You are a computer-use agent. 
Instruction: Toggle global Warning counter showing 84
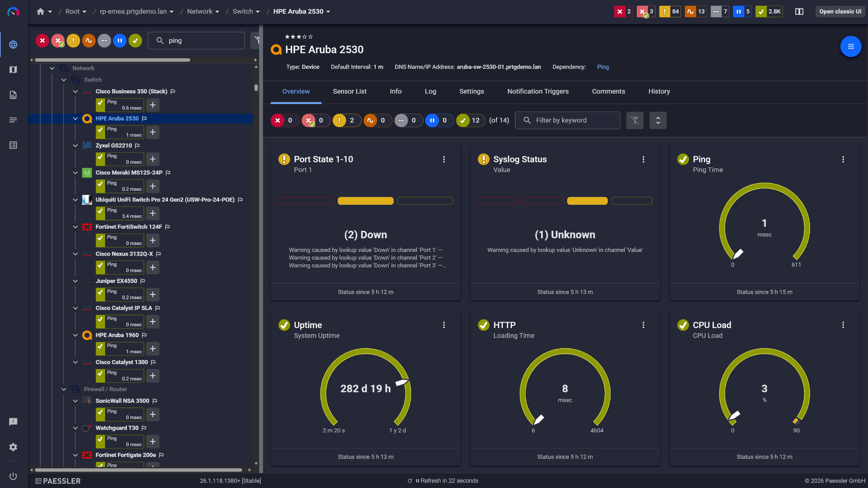pyautogui.click(x=670, y=12)
